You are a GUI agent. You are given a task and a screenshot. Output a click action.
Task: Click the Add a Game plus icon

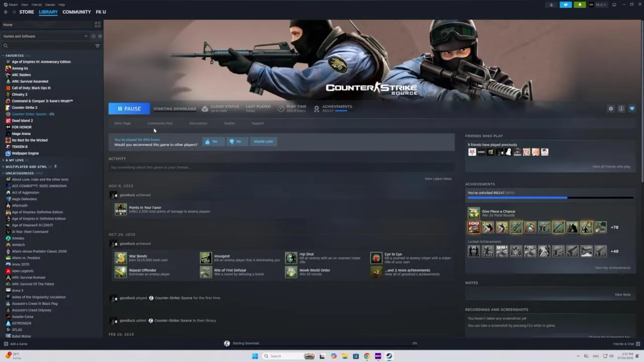tap(6, 344)
